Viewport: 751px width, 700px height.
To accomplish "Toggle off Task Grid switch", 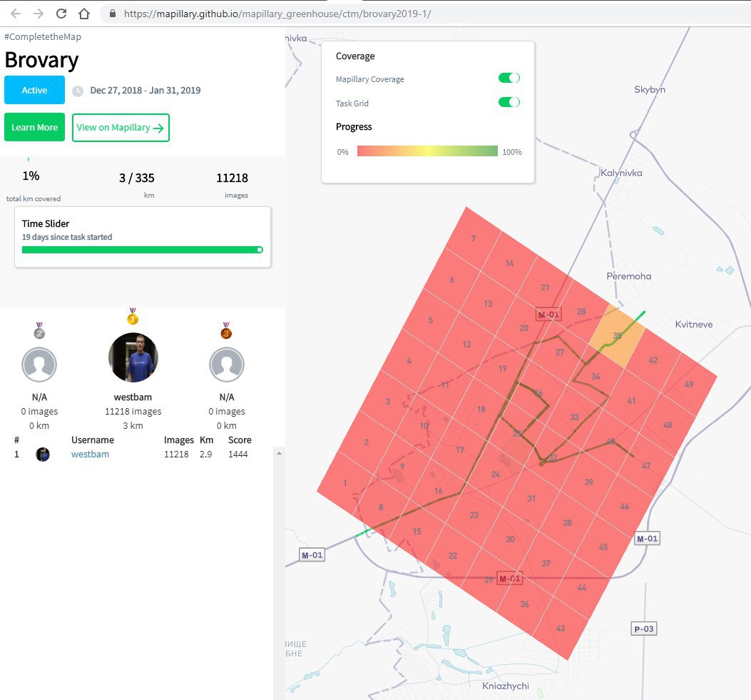I will (509, 102).
